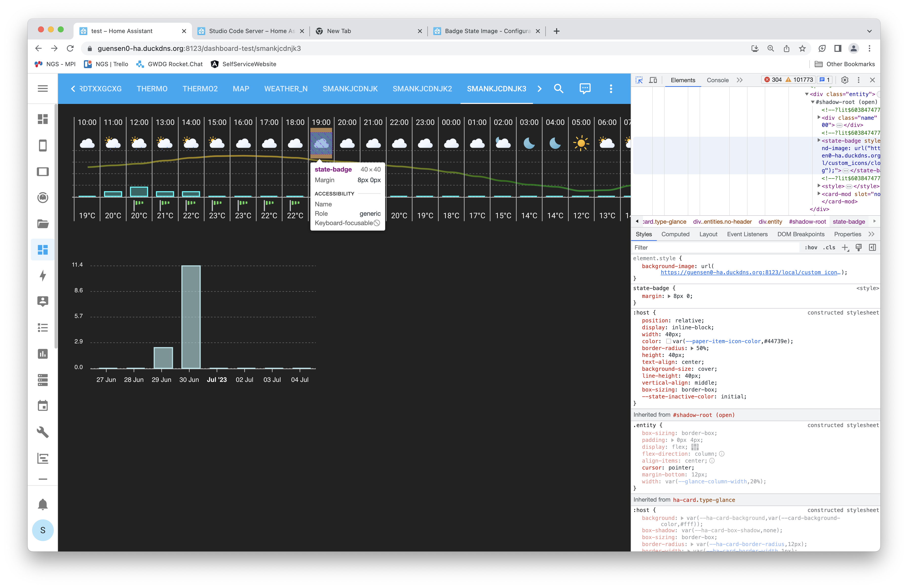This screenshot has width=908, height=588.
Task: Open notifications via the bell icon
Action: [x=43, y=504]
